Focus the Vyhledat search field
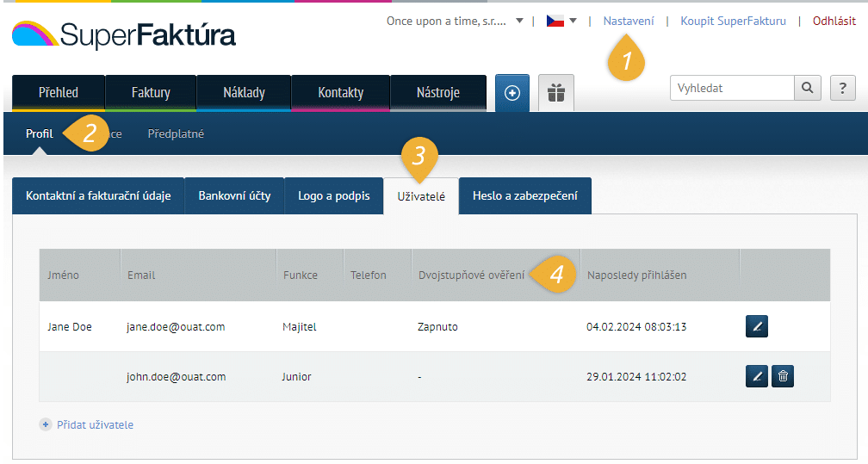The height and width of the screenshot is (464, 868). click(x=732, y=88)
